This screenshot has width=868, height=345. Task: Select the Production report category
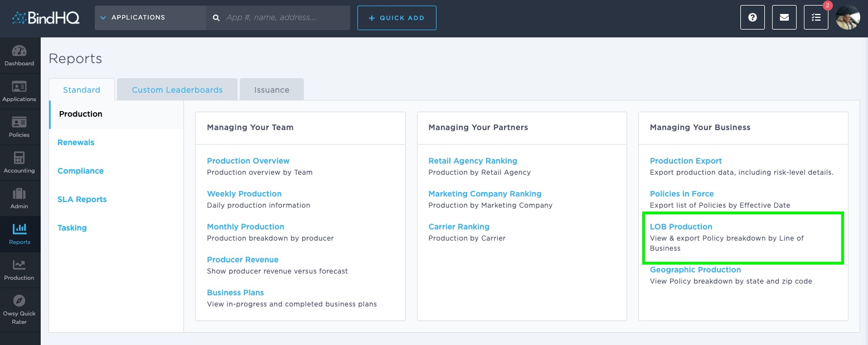116,114
